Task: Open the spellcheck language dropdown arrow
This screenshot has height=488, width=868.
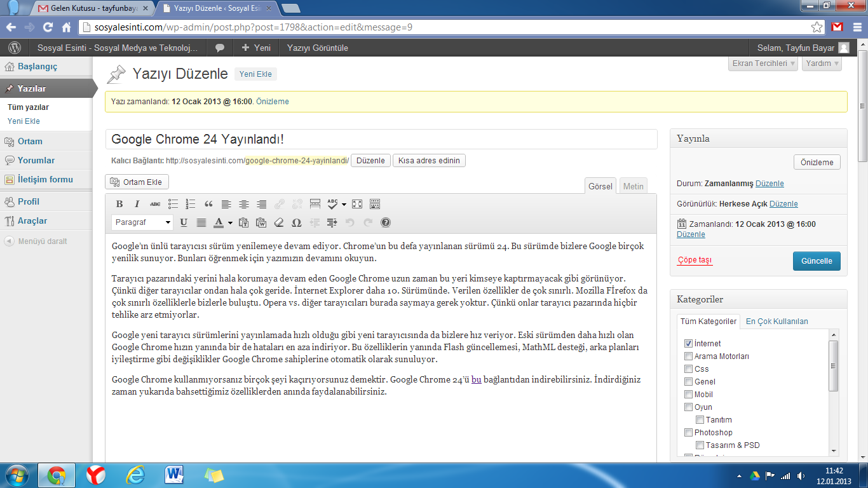Action: coord(344,204)
